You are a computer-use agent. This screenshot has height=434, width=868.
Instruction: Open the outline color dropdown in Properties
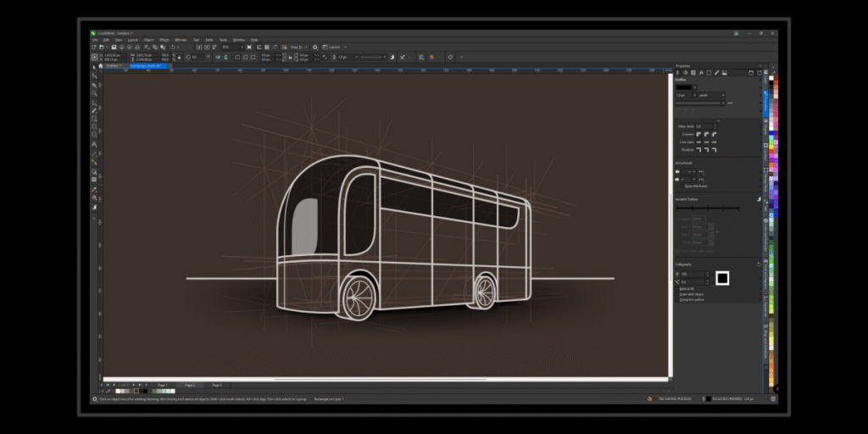[695, 87]
